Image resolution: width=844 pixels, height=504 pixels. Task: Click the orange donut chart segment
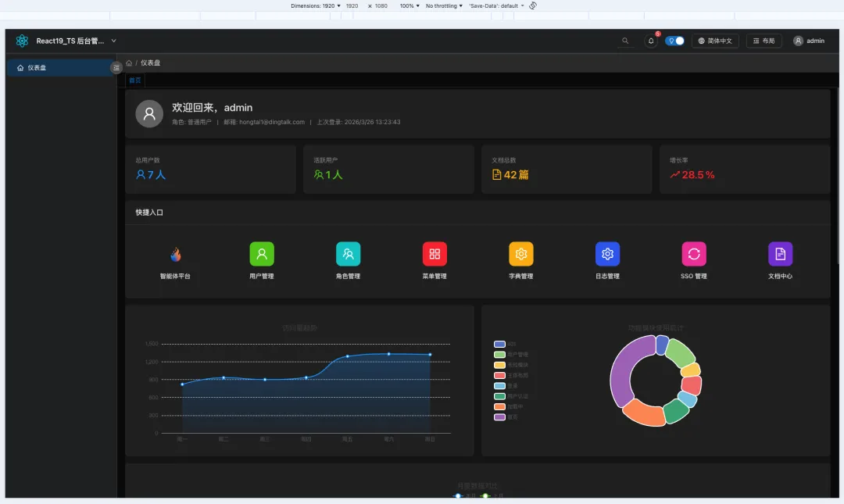coord(644,415)
